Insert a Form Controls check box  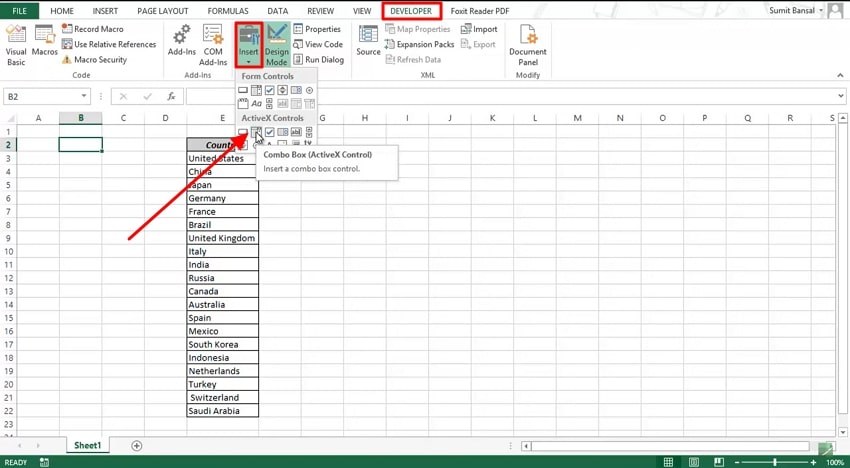point(269,90)
